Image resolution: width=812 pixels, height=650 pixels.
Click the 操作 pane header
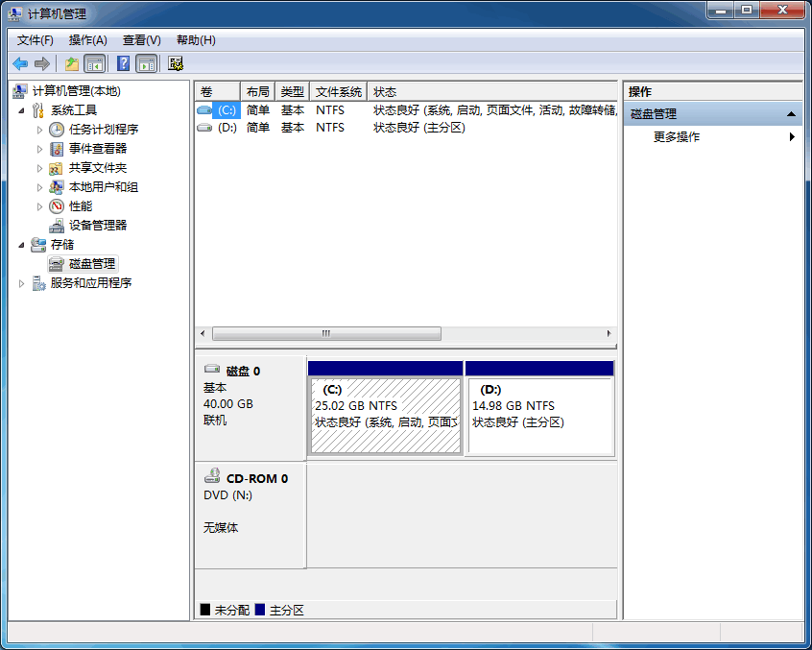click(712, 91)
